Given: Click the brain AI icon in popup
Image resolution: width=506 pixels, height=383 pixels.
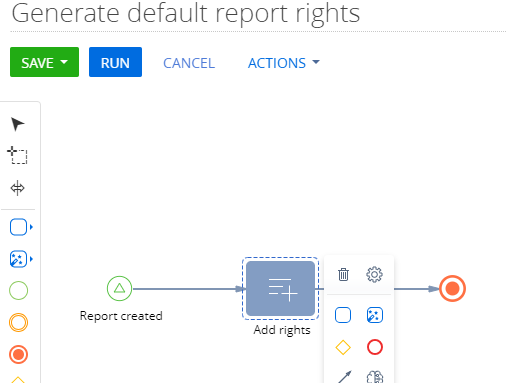Looking at the screenshot, I should click(375, 377).
